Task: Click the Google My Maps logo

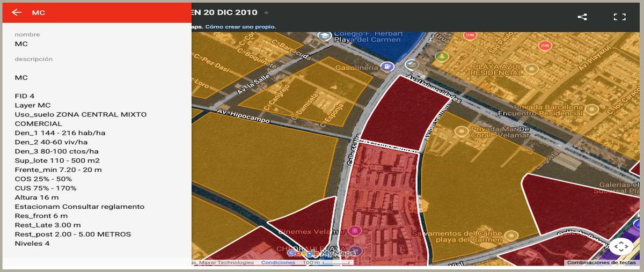Action: [x=321, y=253]
